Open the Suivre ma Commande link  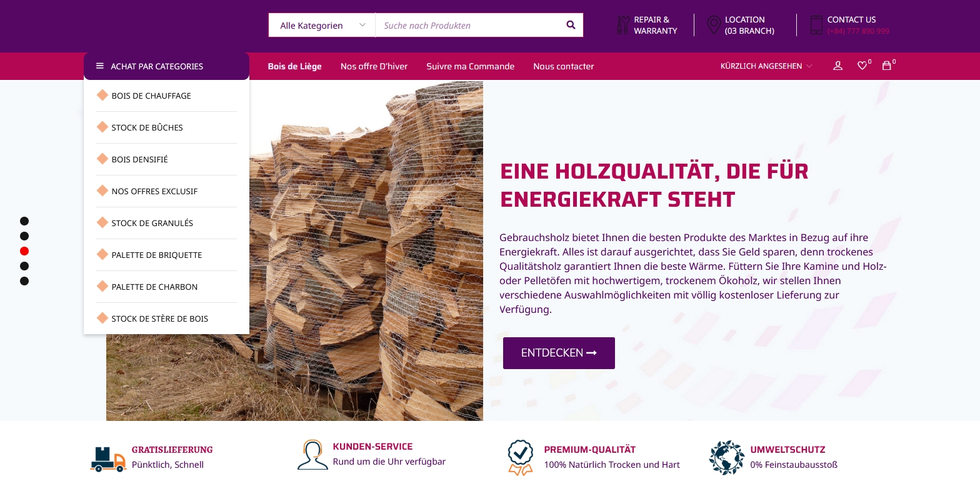[470, 66]
